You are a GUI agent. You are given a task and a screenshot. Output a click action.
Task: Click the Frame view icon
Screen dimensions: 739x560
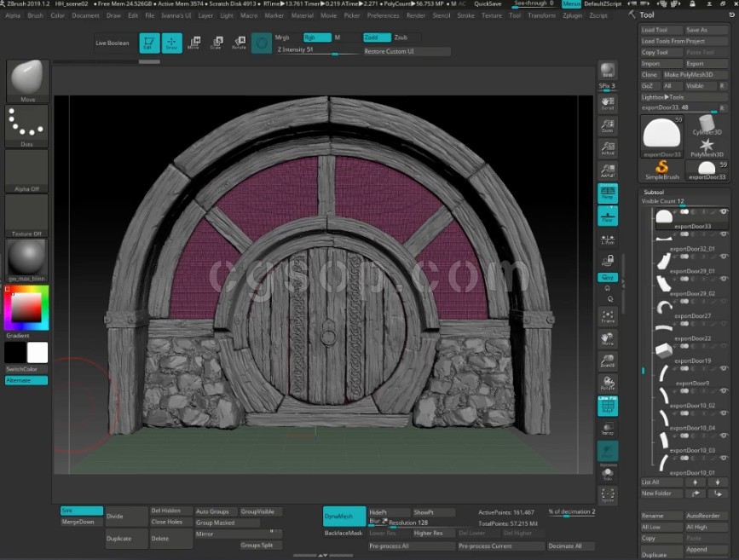click(x=608, y=316)
